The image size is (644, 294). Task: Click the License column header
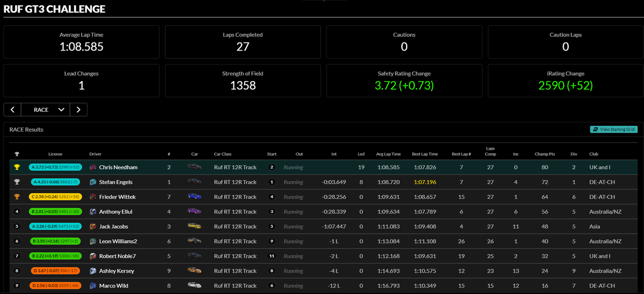(x=55, y=154)
